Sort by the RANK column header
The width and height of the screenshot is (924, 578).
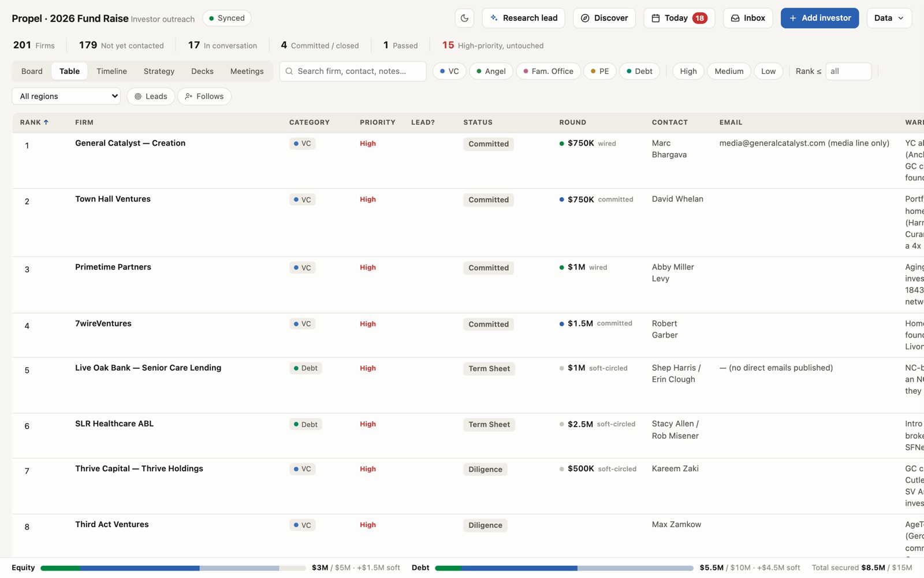[x=34, y=123]
